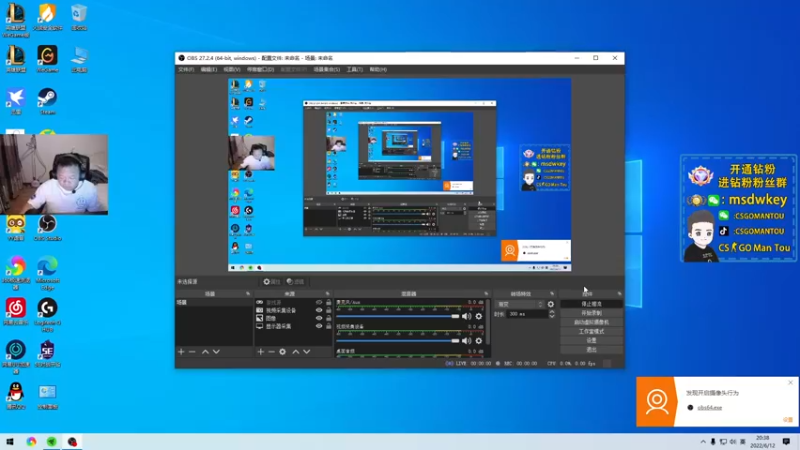
Task: Remove the selected source with the minus icon
Action: click(271, 352)
